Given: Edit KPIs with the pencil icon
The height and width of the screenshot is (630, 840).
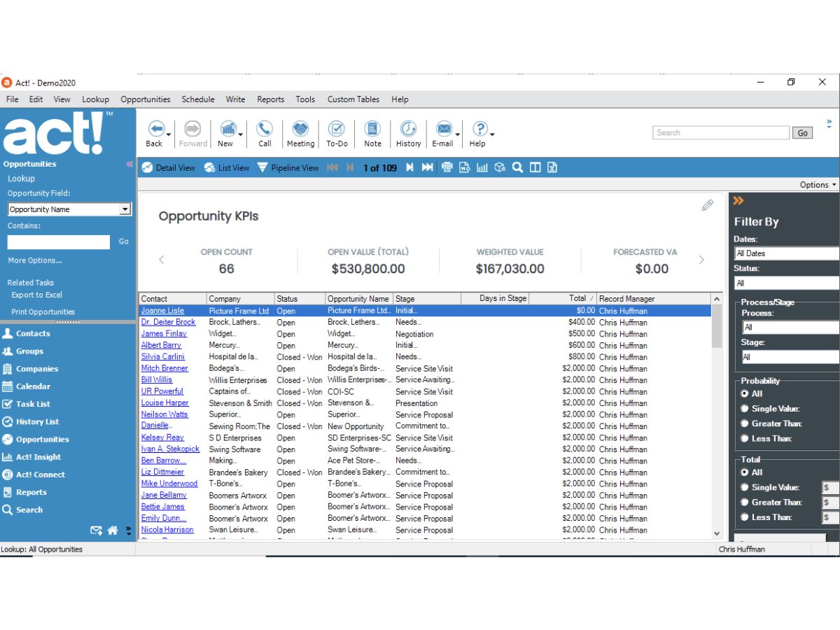Looking at the screenshot, I should point(708,205).
